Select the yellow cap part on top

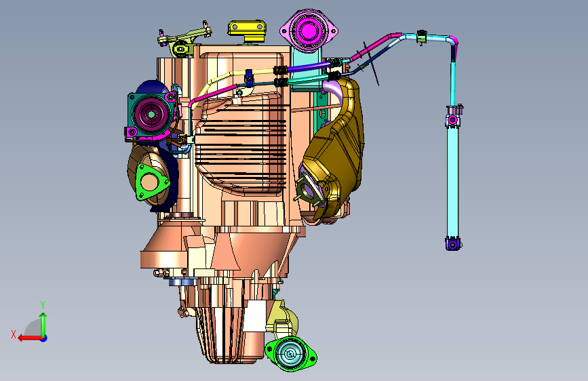tap(247, 31)
